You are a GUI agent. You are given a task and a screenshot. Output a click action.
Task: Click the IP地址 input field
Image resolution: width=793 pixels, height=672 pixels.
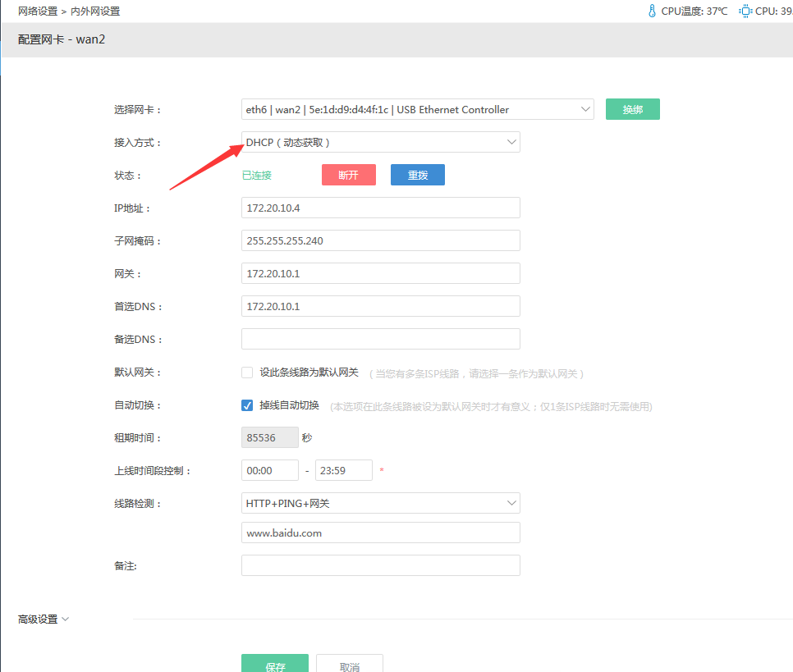click(380, 208)
